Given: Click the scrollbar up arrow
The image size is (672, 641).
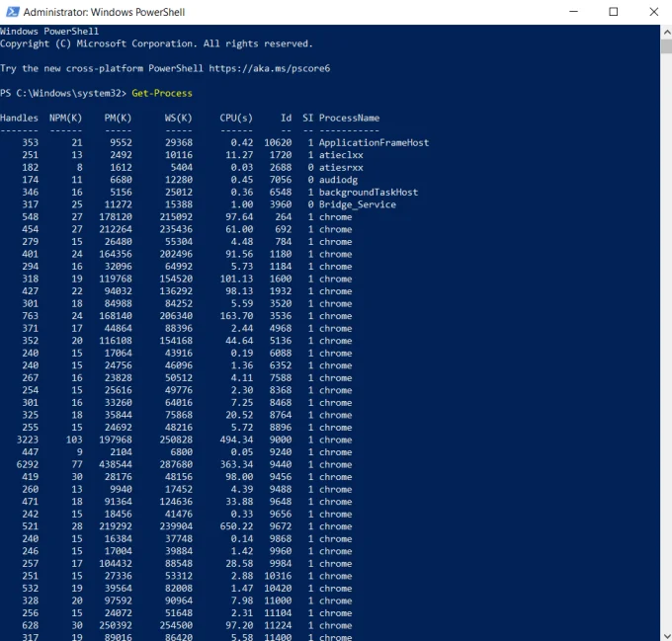Looking at the screenshot, I should [666, 32].
